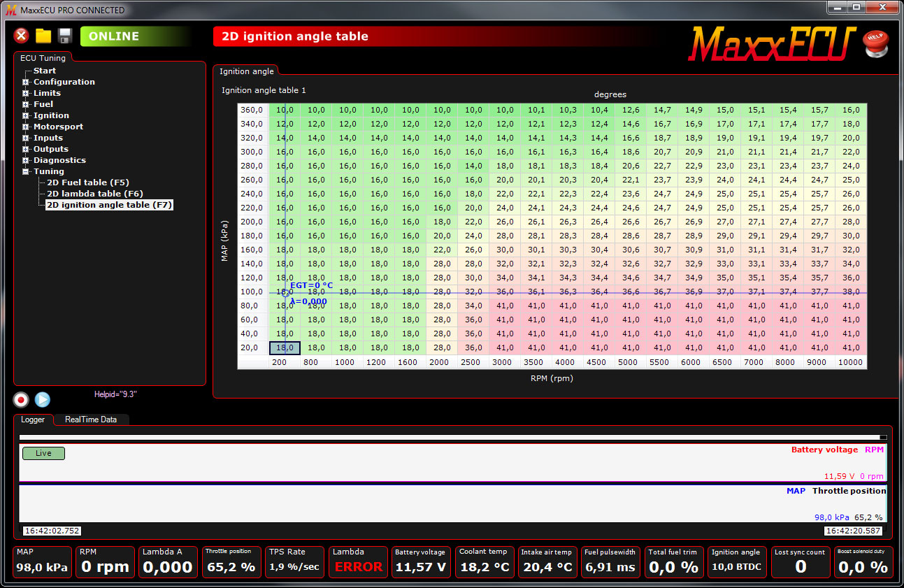Select the Ignition angle tab above the table

(245, 71)
